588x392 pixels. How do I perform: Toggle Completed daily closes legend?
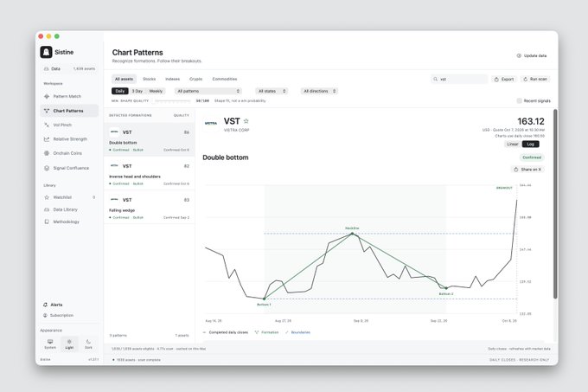pos(226,332)
